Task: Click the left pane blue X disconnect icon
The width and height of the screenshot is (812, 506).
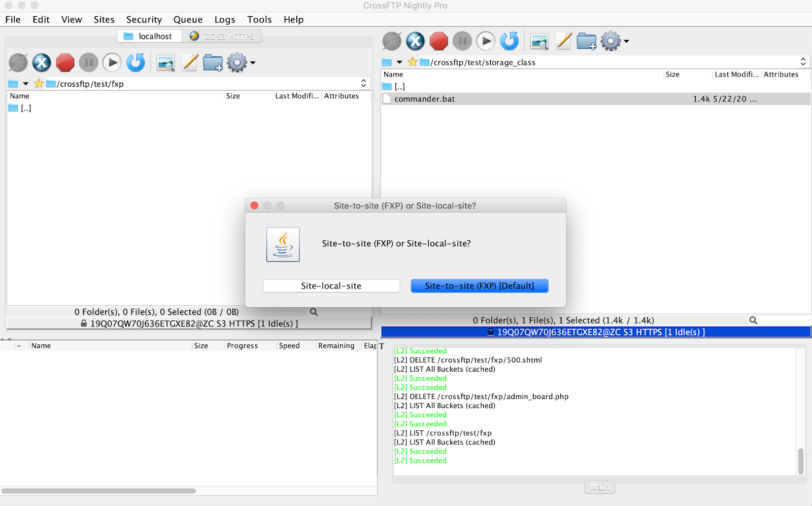Action: click(x=42, y=63)
